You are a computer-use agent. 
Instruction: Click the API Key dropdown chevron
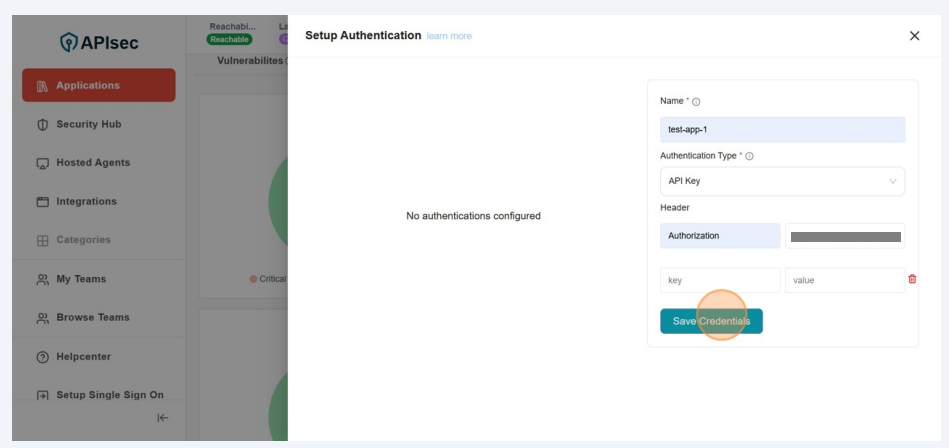point(892,181)
